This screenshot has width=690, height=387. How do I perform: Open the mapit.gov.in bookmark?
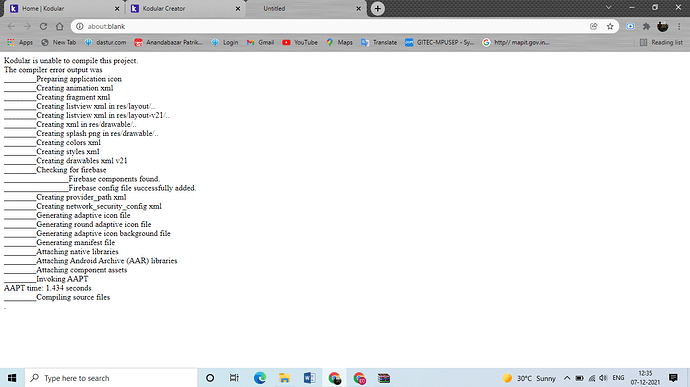click(x=516, y=42)
